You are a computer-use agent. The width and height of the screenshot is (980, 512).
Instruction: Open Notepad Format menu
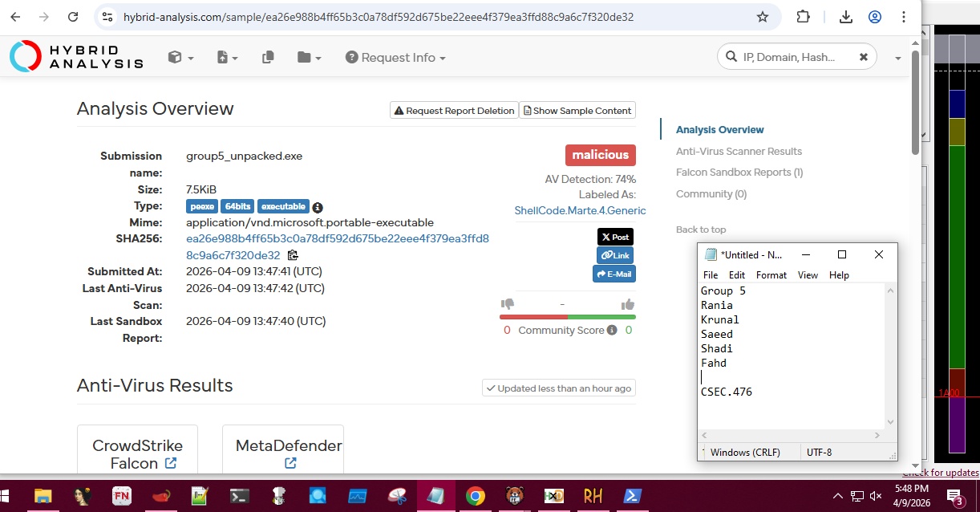point(771,275)
